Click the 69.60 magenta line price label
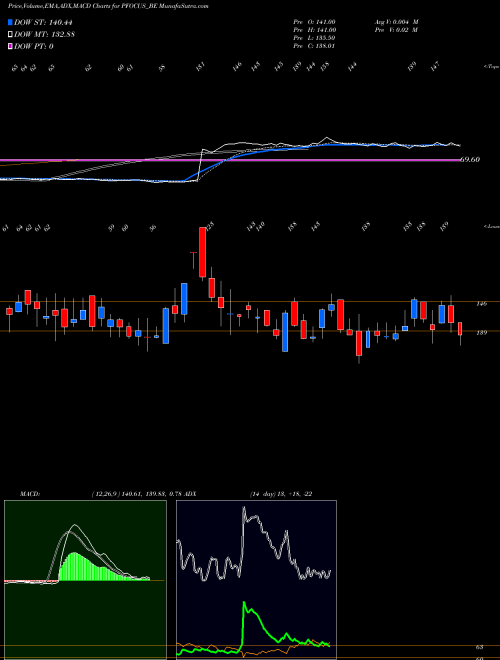500x660 pixels. (x=471, y=160)
